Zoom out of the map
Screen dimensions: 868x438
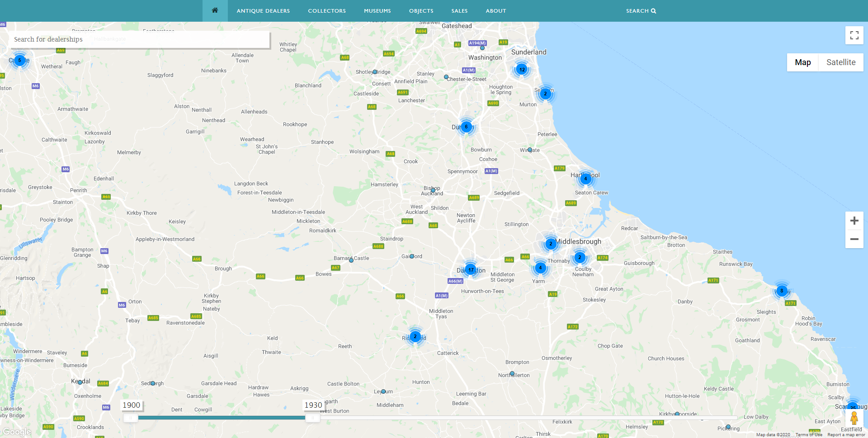(x=854, y=239)
